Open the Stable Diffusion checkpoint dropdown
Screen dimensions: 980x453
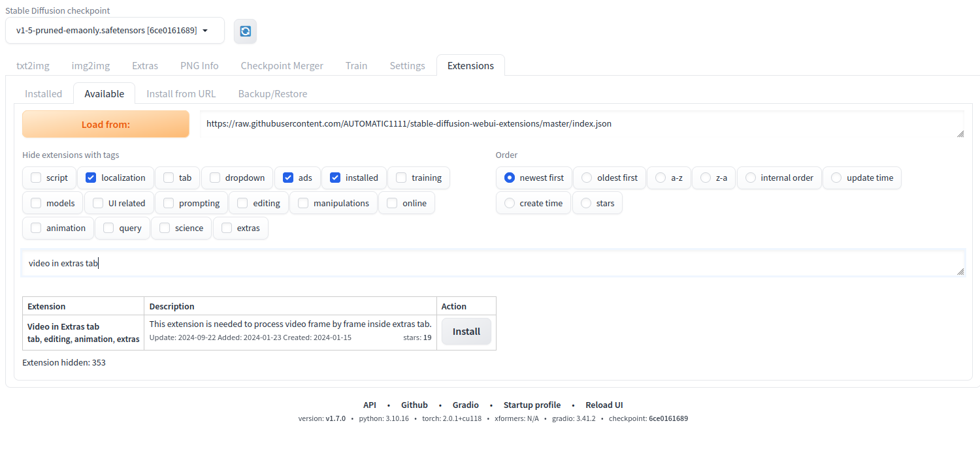114,31
